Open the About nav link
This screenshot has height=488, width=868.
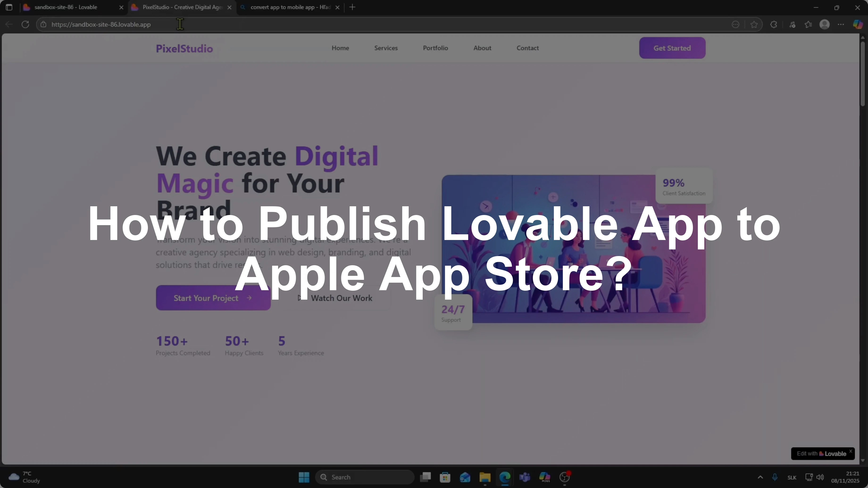[x=482, y=48]
